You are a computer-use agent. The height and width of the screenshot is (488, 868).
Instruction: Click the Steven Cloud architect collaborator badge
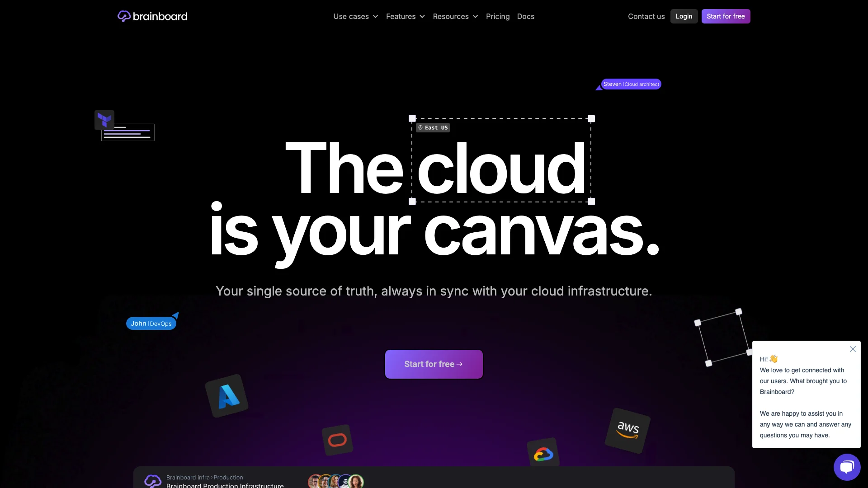[x=631, y=84]
